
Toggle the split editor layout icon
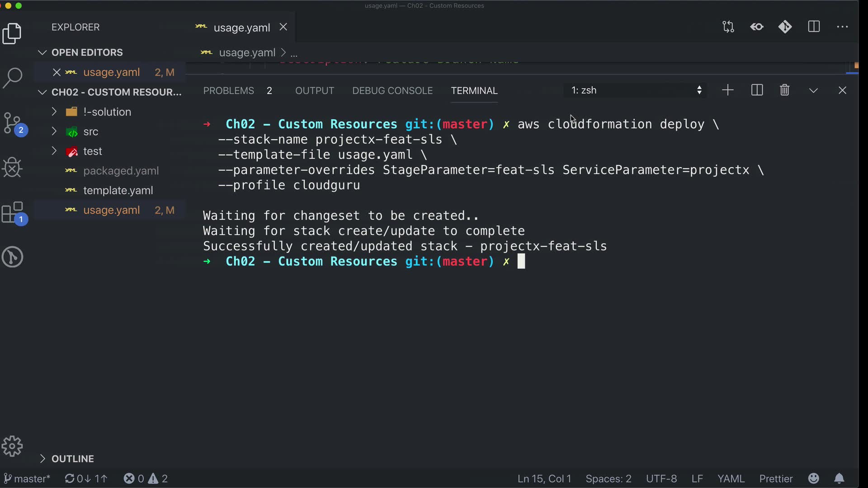click(814, 27)
